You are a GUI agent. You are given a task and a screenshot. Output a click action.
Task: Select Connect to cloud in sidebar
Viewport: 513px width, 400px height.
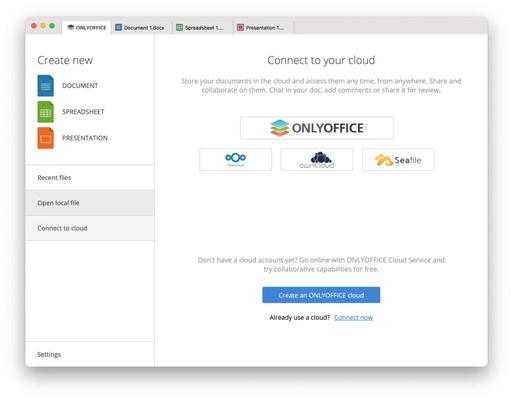click(90, 228)
